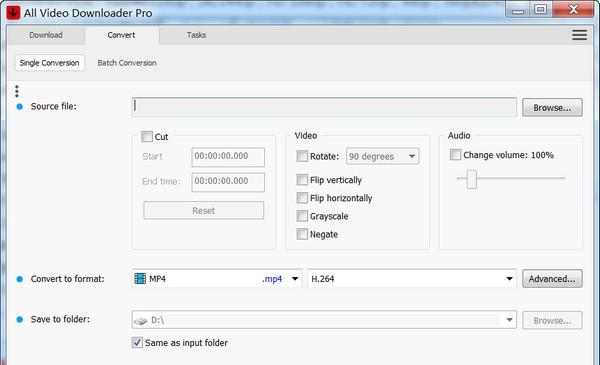Toggle the Grayscale option
This screenshot has height=365, width=600.
tap(302, 216)
